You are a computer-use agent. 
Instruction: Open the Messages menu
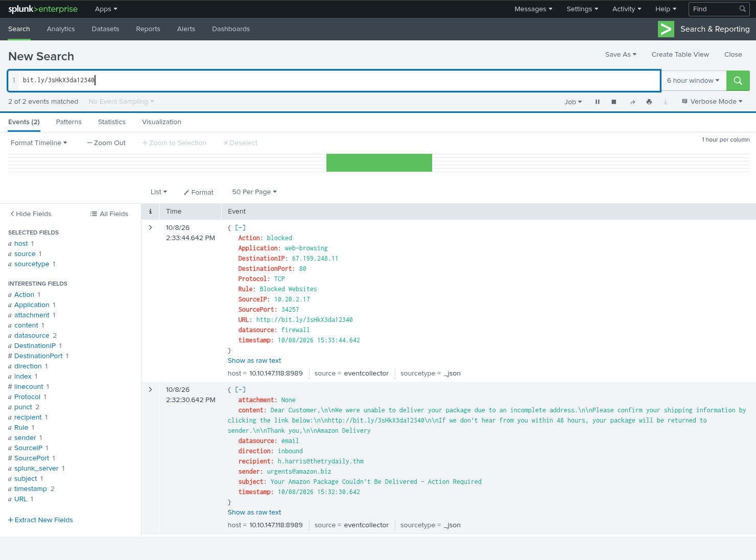click(x=533, y=9)
